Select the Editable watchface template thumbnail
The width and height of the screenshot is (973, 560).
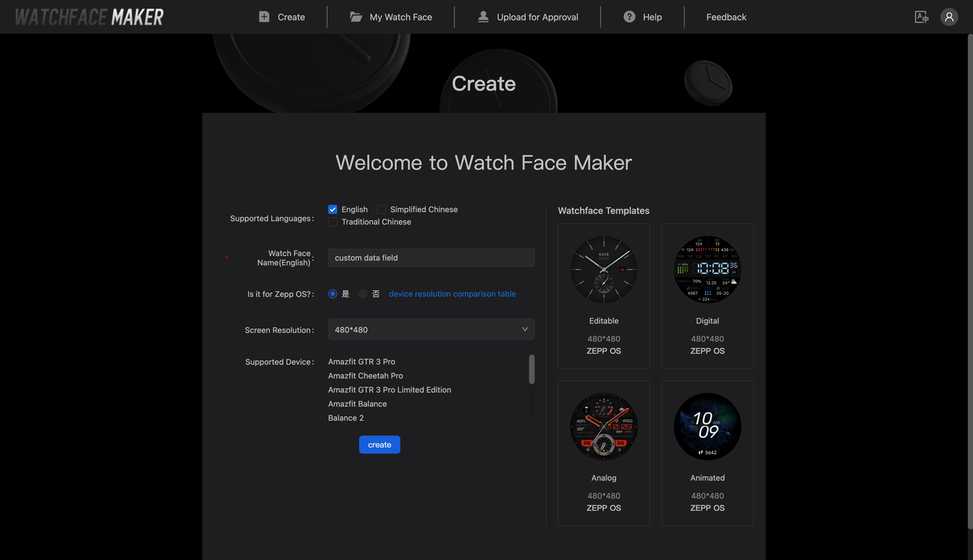coord(604,269)
